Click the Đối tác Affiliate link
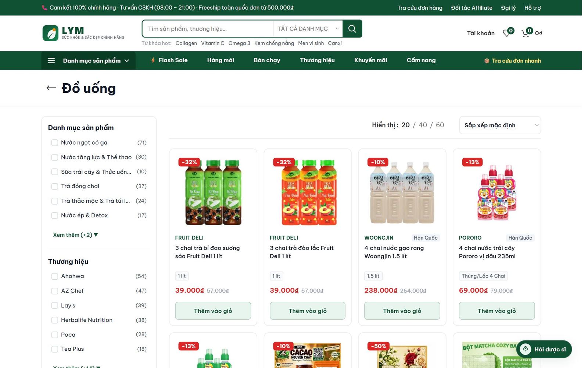This screenshot has height=368, width=588. point(472,8)
